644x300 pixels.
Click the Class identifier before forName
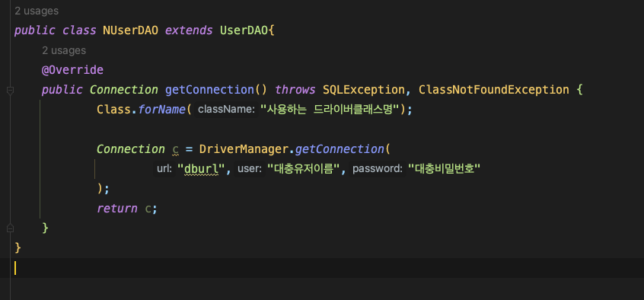(x=113, y=110)
